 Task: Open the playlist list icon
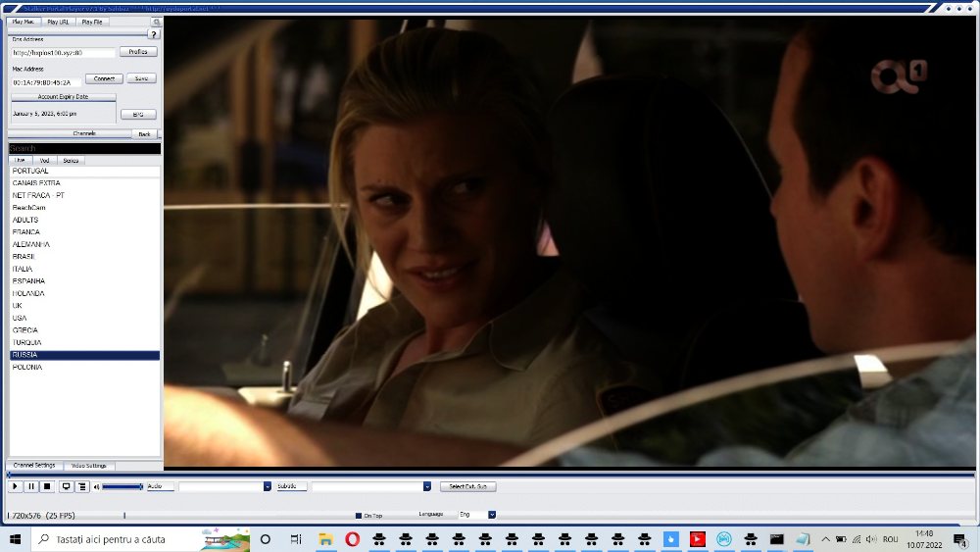pyautogui.click(x=82, y=486)
